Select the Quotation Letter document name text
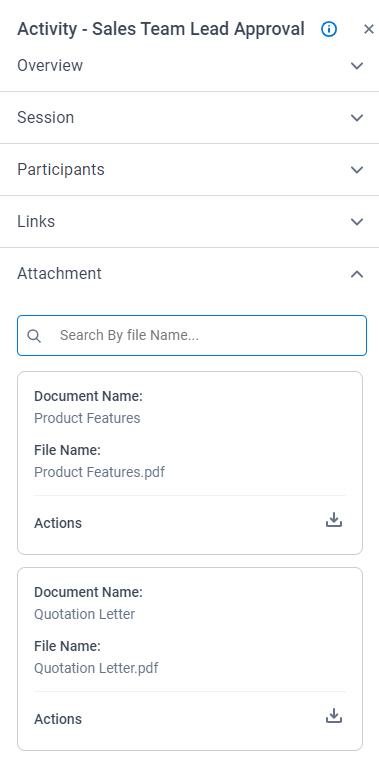This screenshot has height=757, width=379. [84, 614]
